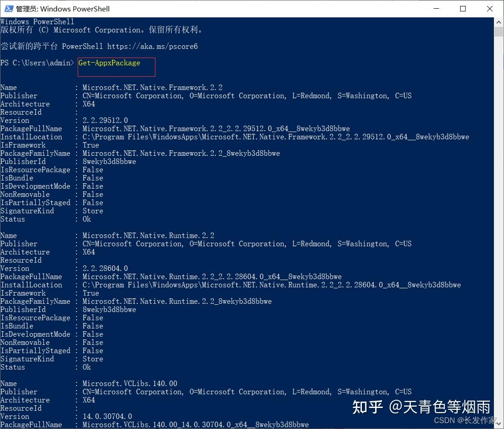The height and width of the screenshot is (429, 504).
Task: Click the Microsoft Corporation copyright line
Action: click(101, 30)
